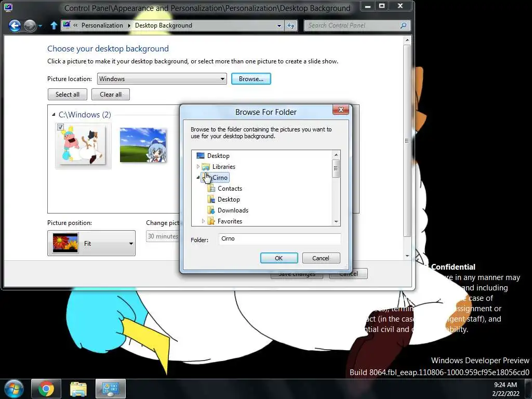Click OK in Browse For Folder
Screen dimensions: 532x399
click(279, 258)
